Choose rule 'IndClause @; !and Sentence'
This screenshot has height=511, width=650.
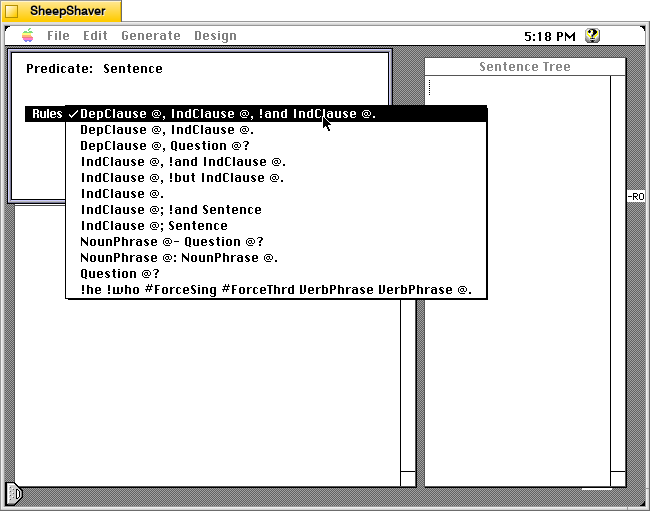[276, 210]
